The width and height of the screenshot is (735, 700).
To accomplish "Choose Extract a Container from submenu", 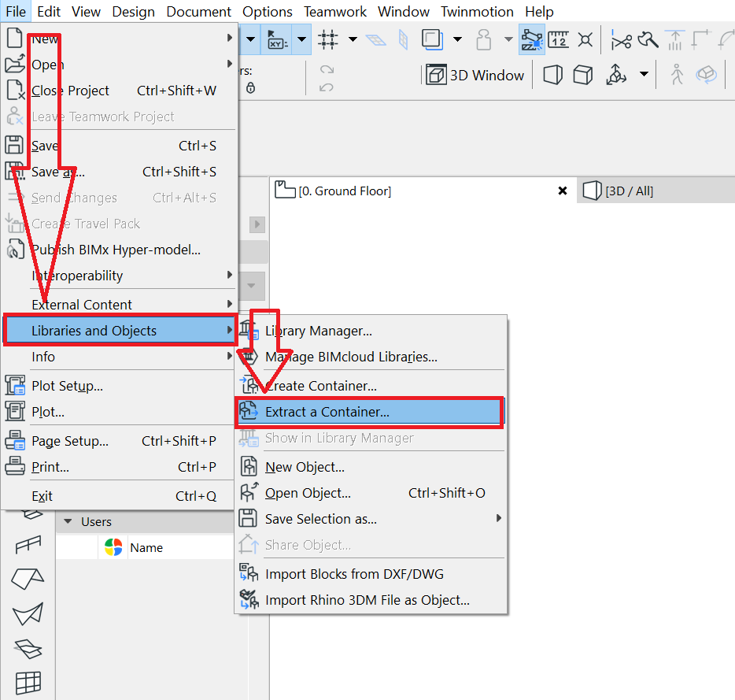I will (x=369, y=412).
